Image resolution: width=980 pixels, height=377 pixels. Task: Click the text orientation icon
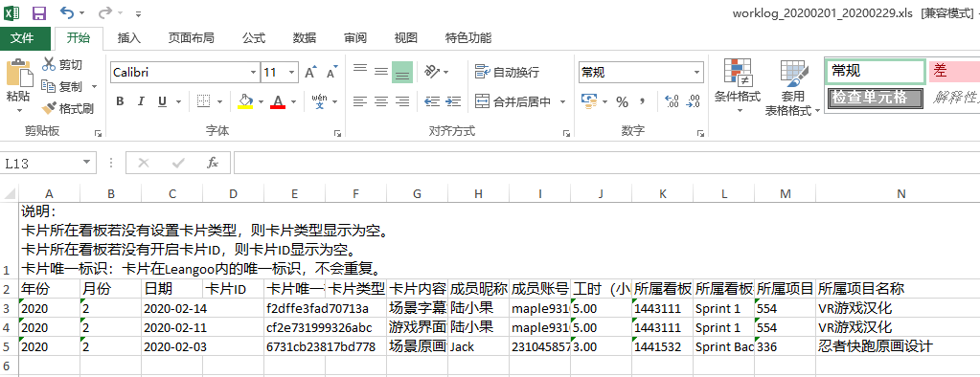(432, 72)
